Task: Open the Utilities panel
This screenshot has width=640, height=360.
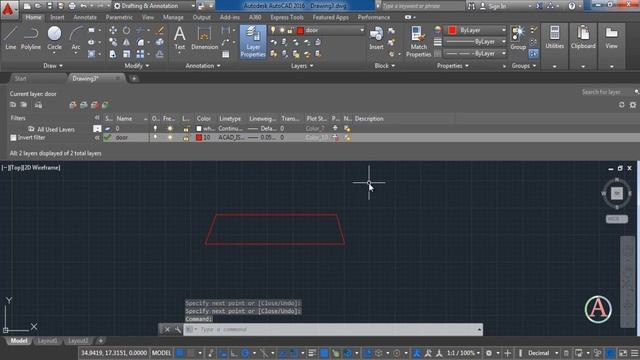Action: coord(555,38)
